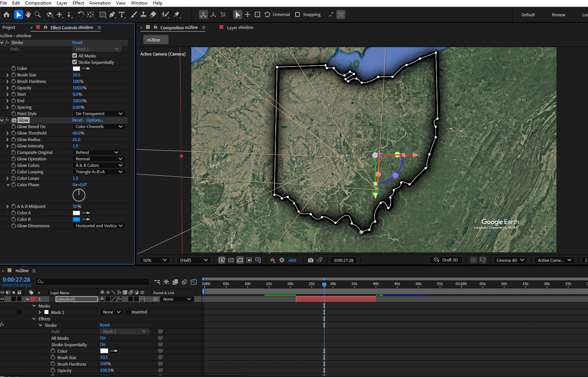Choose the Type text tool
The width and height of the screenshot is (588, 377).
122,14
